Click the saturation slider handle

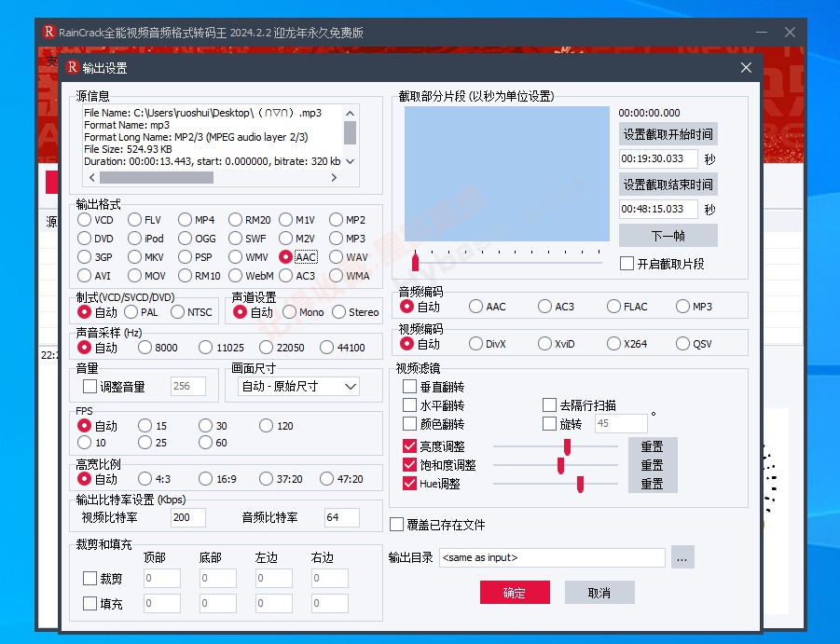[x=561, y=465]
